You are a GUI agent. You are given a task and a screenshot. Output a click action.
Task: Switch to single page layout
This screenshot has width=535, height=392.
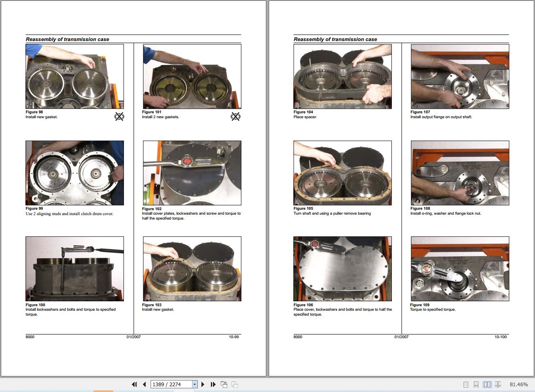point(466,385)
